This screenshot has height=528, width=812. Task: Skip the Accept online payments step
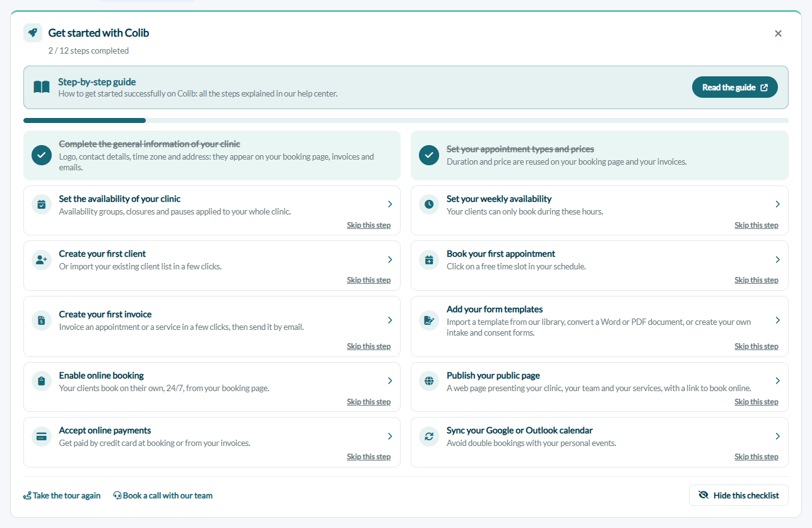tap(368, 457)
